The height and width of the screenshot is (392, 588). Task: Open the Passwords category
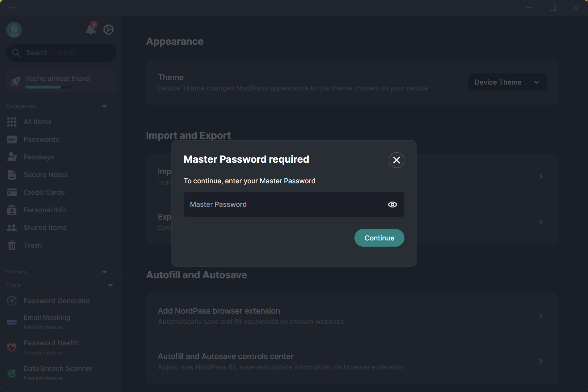(x=41, y=139)
